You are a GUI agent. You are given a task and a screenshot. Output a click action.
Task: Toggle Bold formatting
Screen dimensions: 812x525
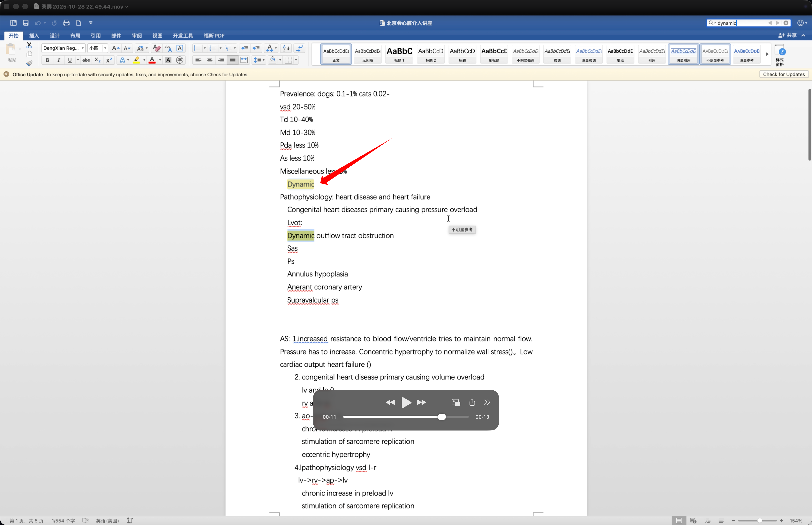tap(47, 60)
